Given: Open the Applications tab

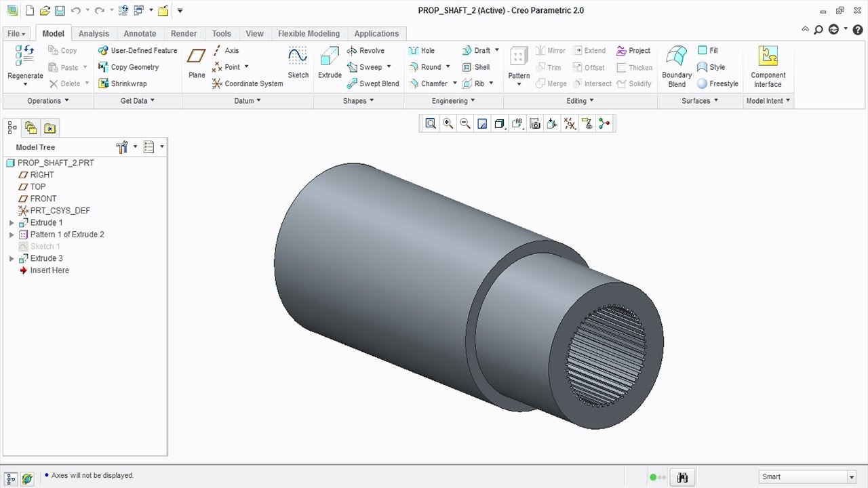Looking at the screenshot, I should (376, 33).
